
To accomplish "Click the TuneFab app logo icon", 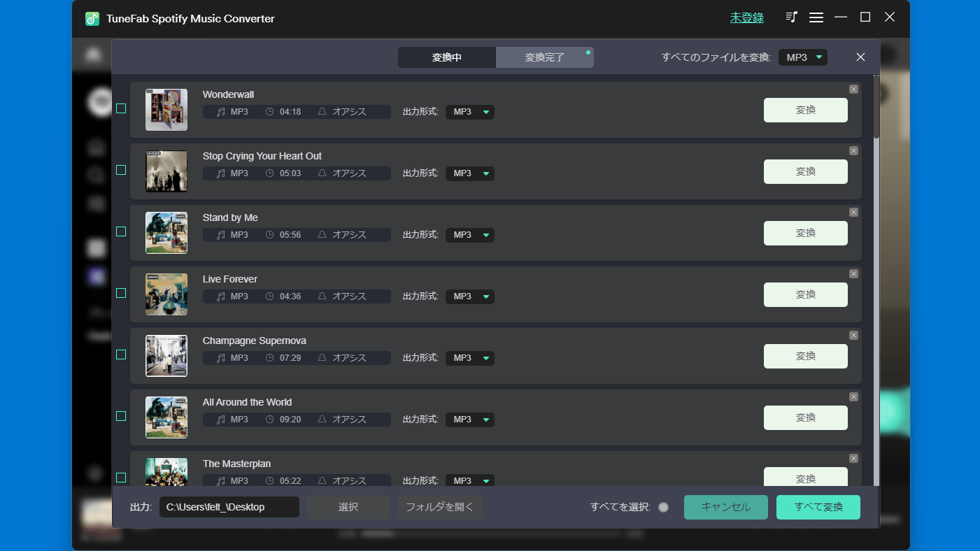I will [92, 19].
